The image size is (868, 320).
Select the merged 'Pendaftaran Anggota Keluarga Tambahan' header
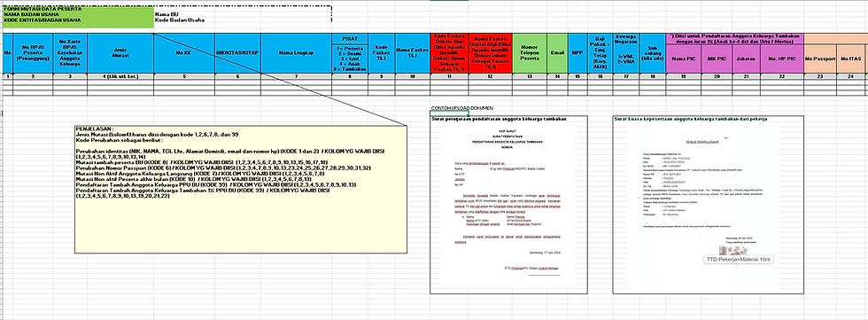click(734, 39)
